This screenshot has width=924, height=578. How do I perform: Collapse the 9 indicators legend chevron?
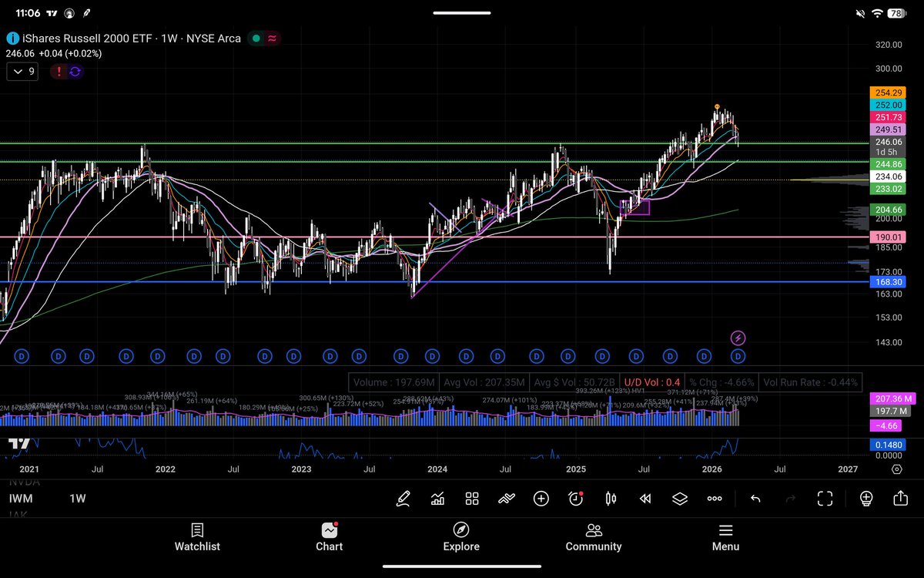[x=23, y=72]
